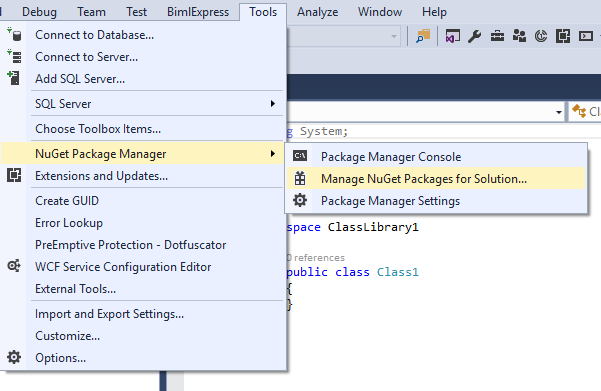Click the Add SQL Server icon
This screenshot has width=601, height=391.
pyautogui.click(x=14, y=78)
